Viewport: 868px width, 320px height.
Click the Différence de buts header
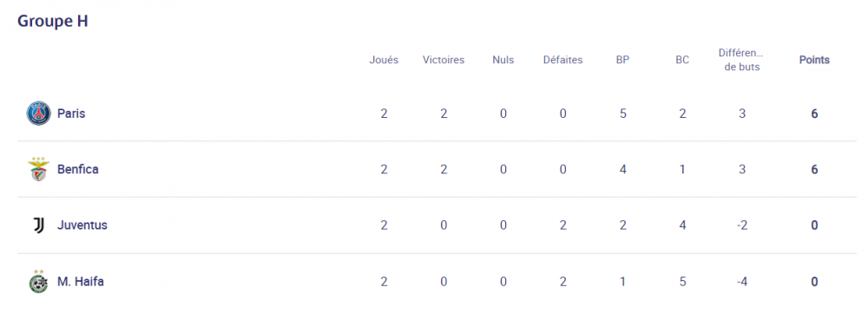[x=742, y=60]
